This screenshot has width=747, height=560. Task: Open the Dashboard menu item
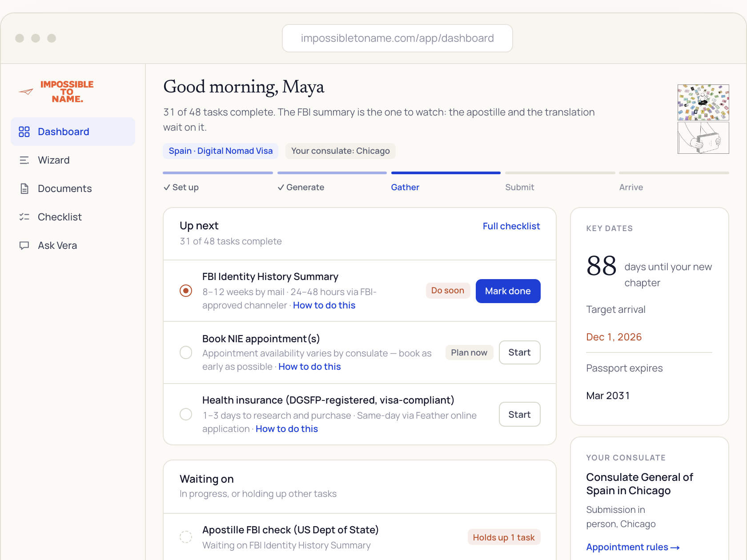click(73, 132)
